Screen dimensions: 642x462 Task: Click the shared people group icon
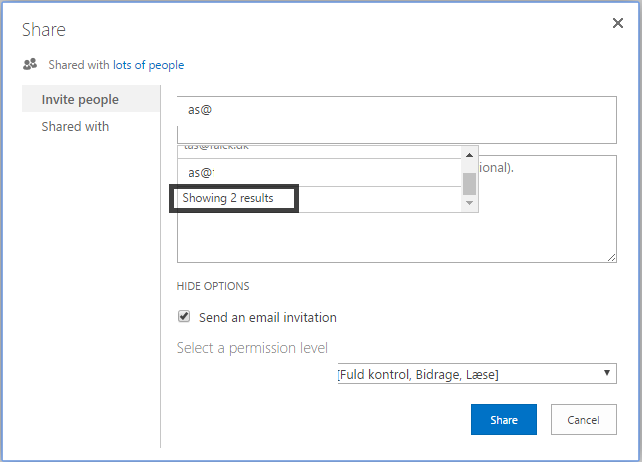coord(30,65)
